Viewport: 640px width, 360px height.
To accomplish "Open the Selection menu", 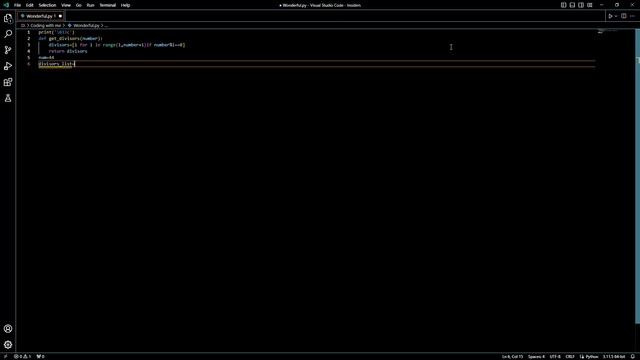I will click(47, 5).
